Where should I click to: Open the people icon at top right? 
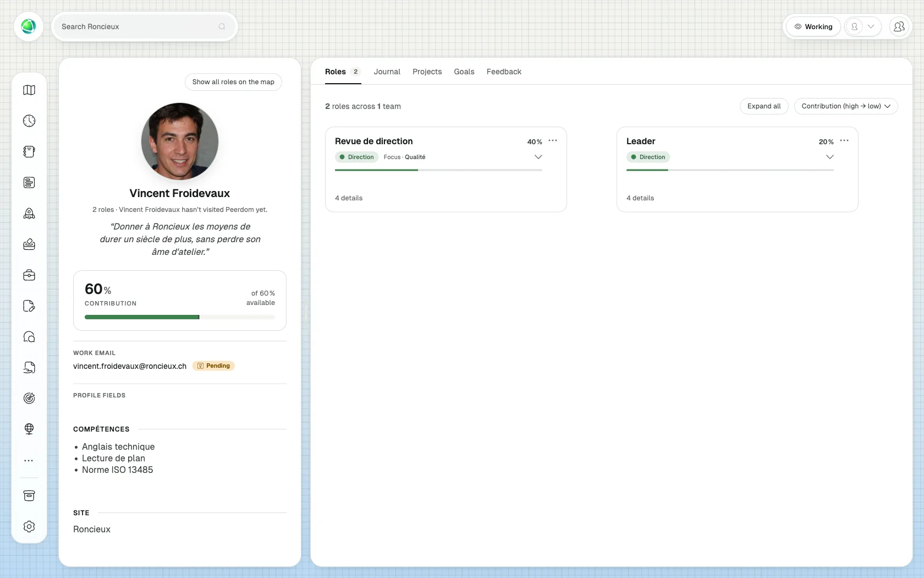[x=899, y=26]
